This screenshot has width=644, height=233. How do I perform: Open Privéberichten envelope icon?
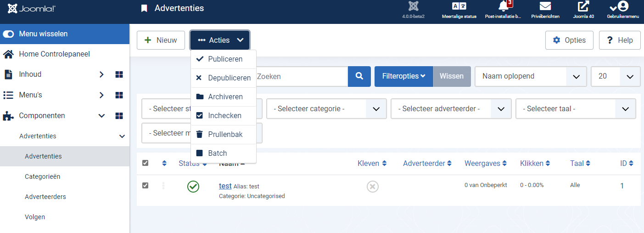click(545, 7)
